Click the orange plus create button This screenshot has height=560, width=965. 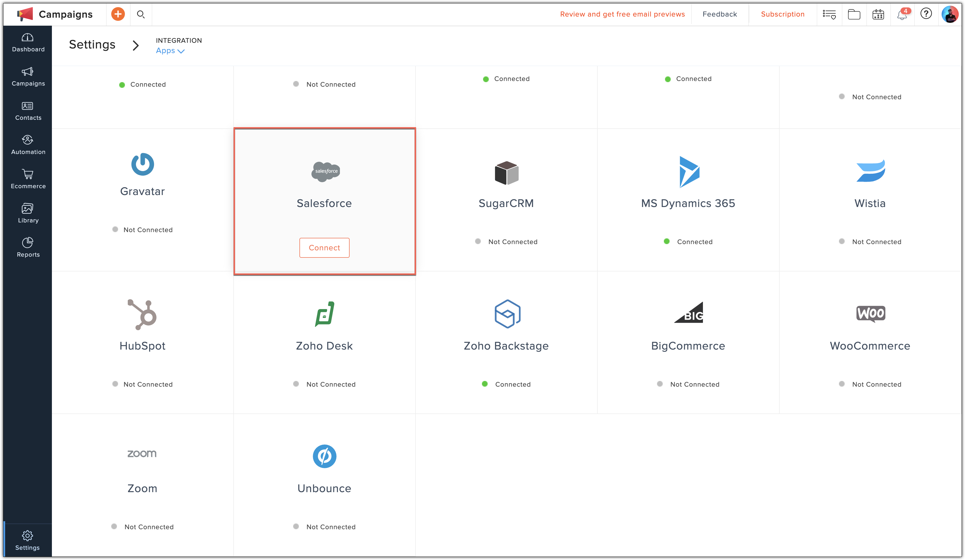118,14
